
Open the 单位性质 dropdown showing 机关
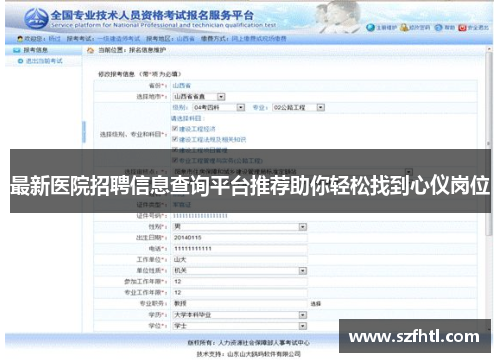click(x=240, y=271)
